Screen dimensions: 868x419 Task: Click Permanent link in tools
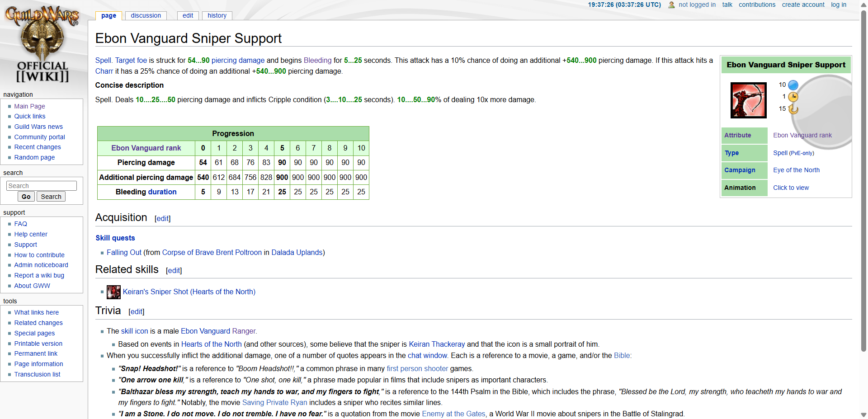click(x=36, y=353)
